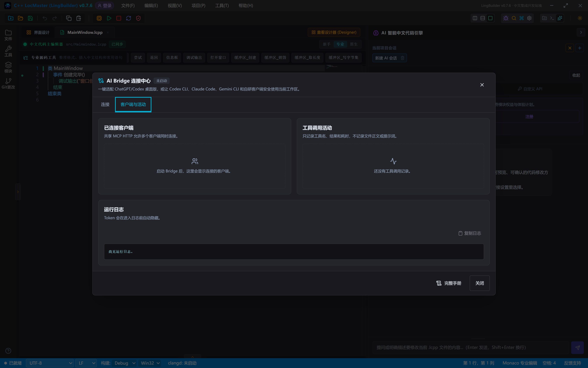588x368 pixels.
Task: Click the green run/play icon
Action: click(x=109, y=18)
